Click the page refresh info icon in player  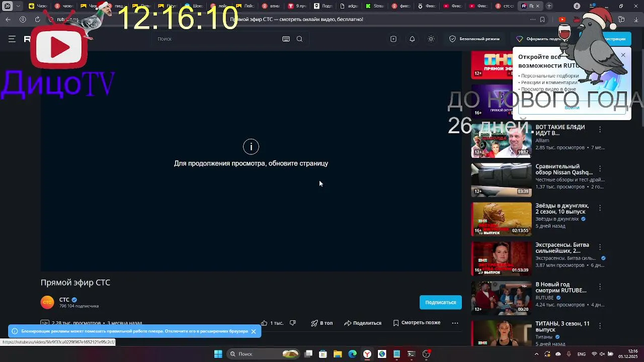coord(251,146)
